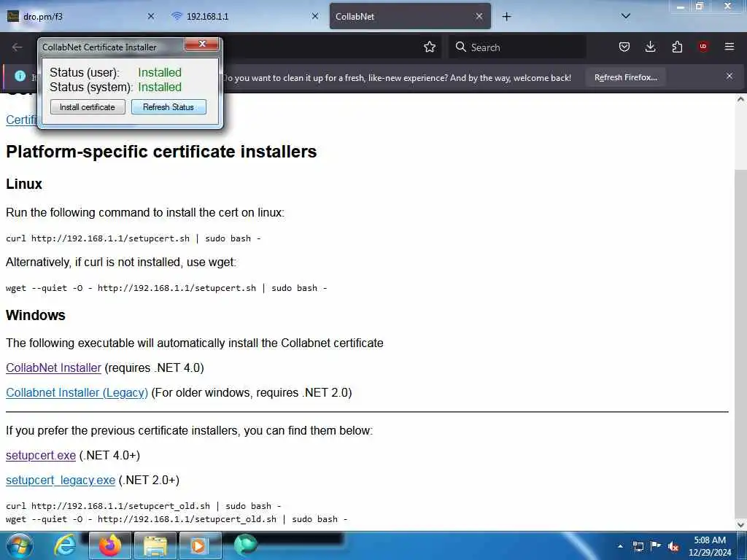
Task: Click the Refresh Firefox... button
Action: pyautogui.click(x=625, y=77)
